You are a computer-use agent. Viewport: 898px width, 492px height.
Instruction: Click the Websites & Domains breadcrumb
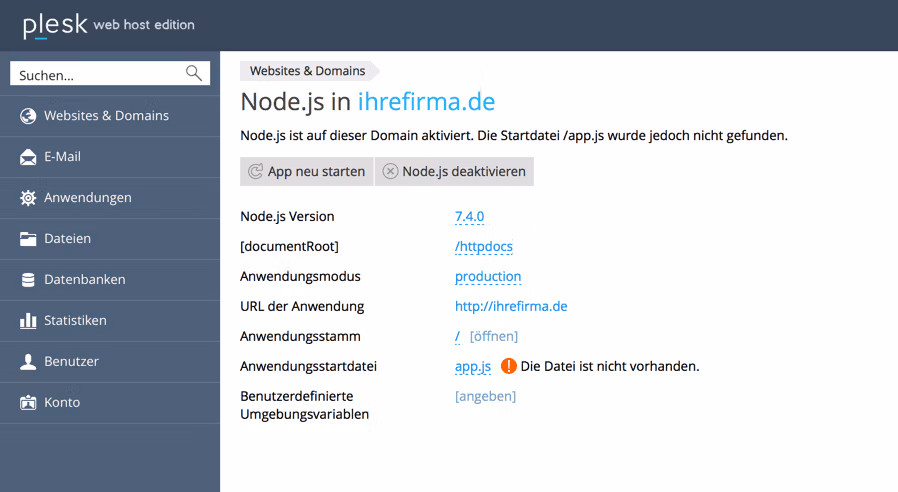(308, 71)
